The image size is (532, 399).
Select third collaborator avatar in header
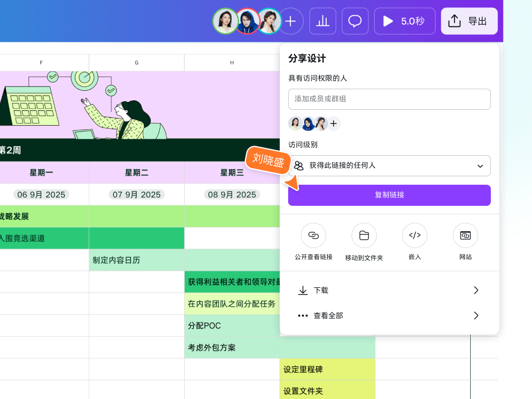pyautogui.click(x=269, y=21)
